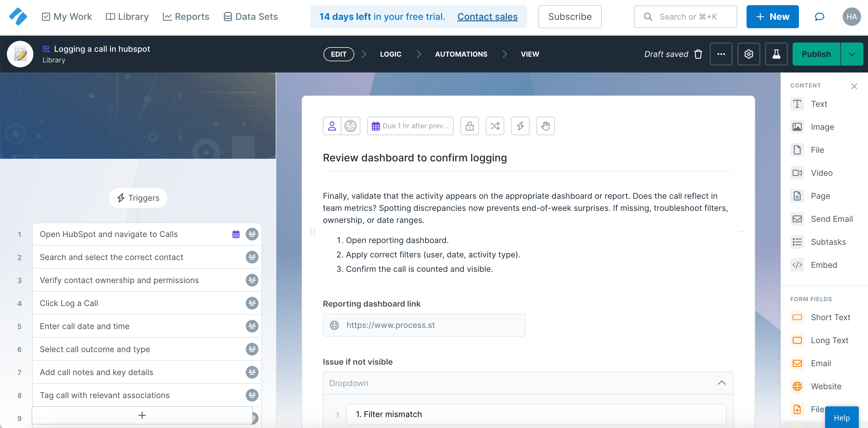The width and height of the screenshot is (868, 428).
Task: Add a Send Email widget
Action: pyautogui.click(x=821, y=219)
